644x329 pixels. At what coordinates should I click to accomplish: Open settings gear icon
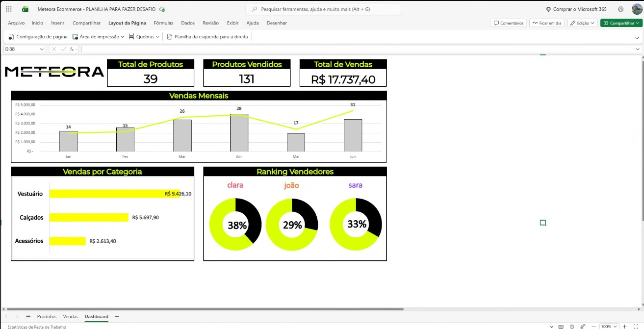(621, 9)
